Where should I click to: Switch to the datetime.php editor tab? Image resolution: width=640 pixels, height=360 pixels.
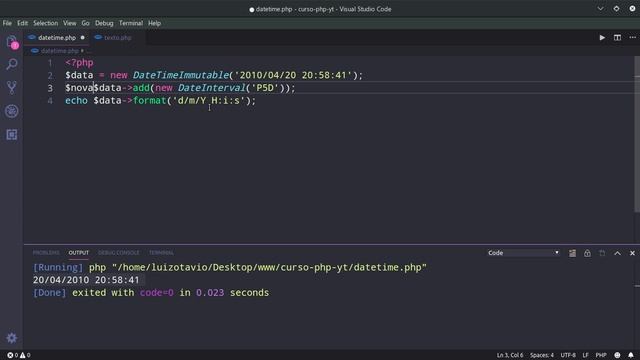click(57, 38)
